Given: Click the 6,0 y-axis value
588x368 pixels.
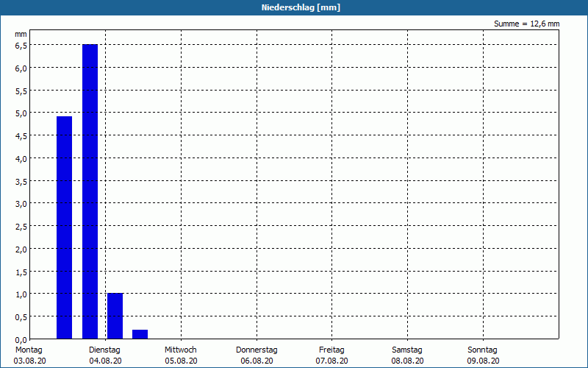Looking at the screenshot, I should pyautogui.click(x=21, y=68).
